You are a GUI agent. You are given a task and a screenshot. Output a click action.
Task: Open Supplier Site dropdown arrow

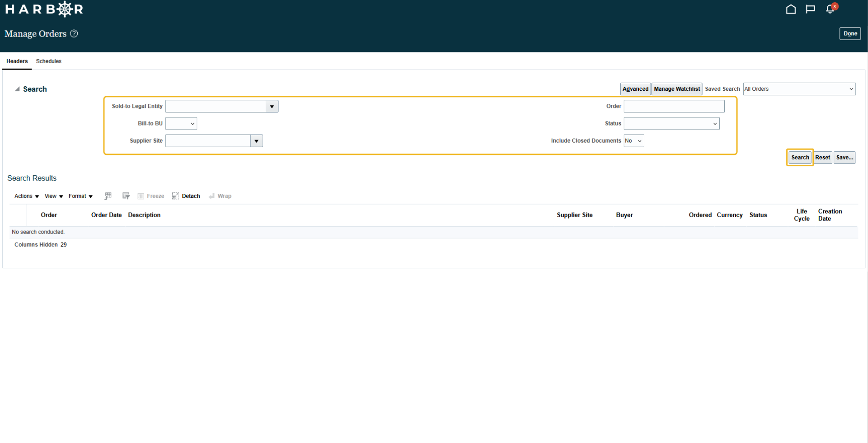point(257,141)
